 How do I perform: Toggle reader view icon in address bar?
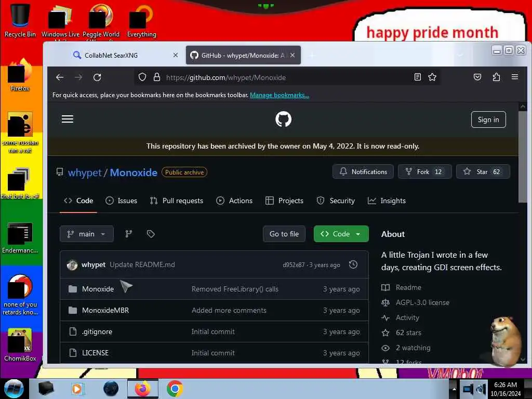tap(418, 77)
